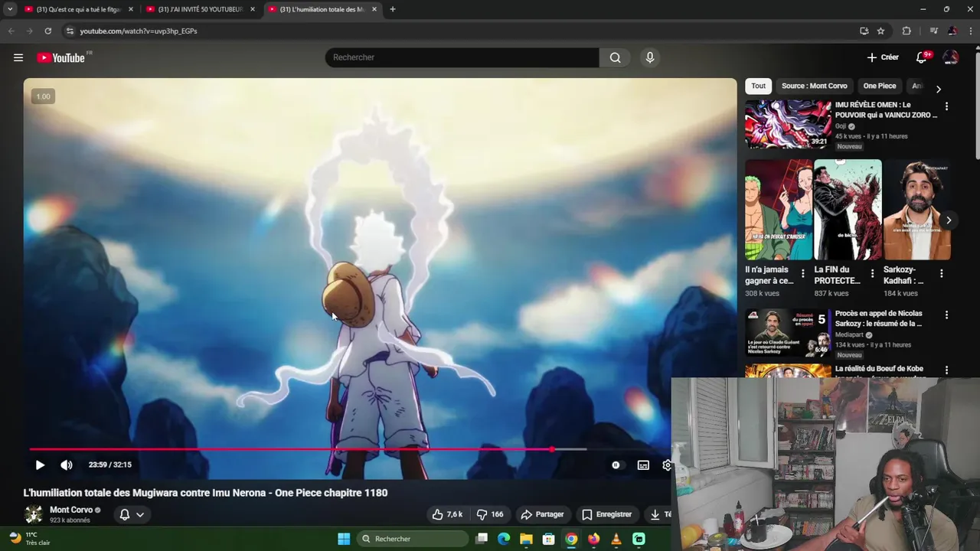Show next Shorts with carousel arrow
Screen dimensions: 980x551
[x=949, y=220]
